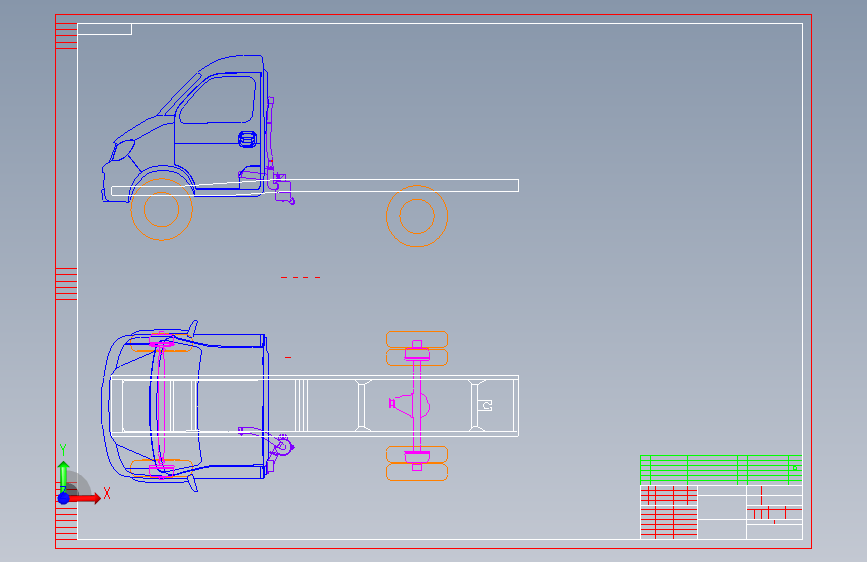867x562 pixels.
Task: Click the green Y axis arrow of triad
Action: point(64,475)
